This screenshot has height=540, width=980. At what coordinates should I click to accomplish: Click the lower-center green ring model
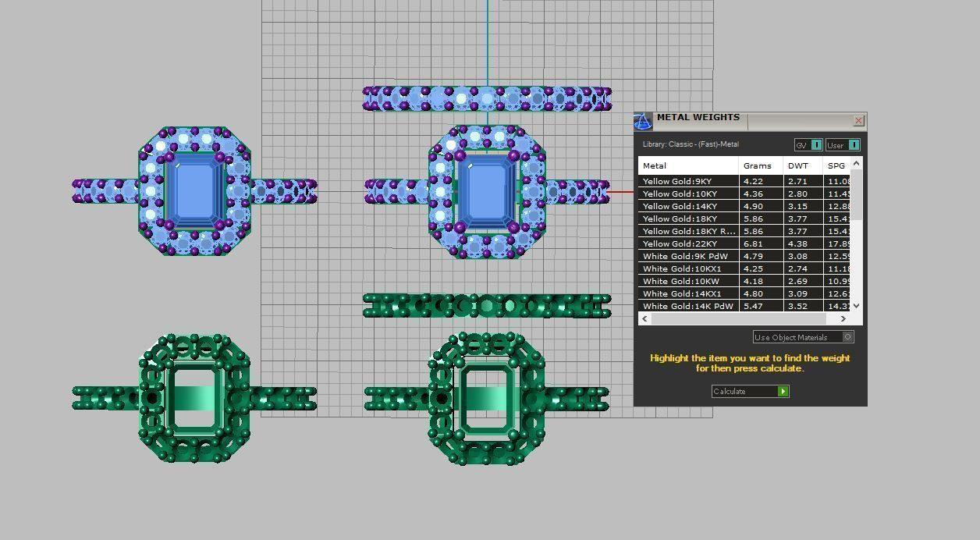click(x=486, y=398)
